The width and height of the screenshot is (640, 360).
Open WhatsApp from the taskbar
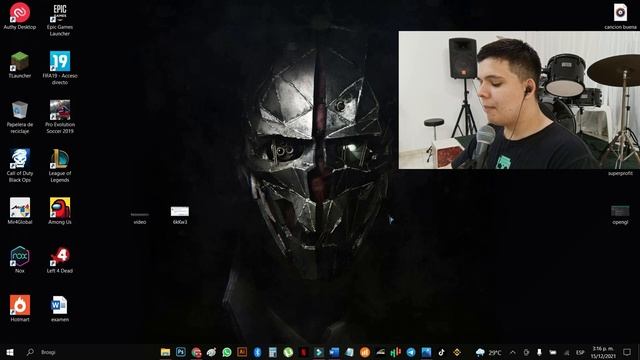227,352
